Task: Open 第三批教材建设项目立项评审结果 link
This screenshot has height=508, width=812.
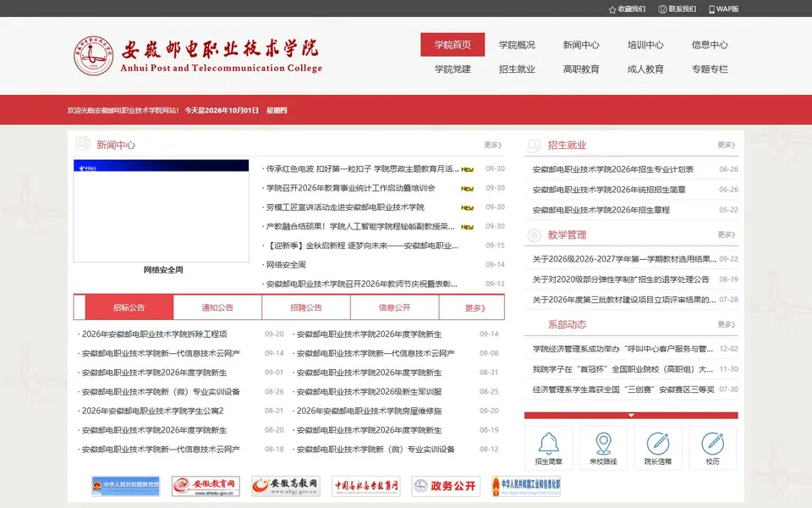Action: 624,300
